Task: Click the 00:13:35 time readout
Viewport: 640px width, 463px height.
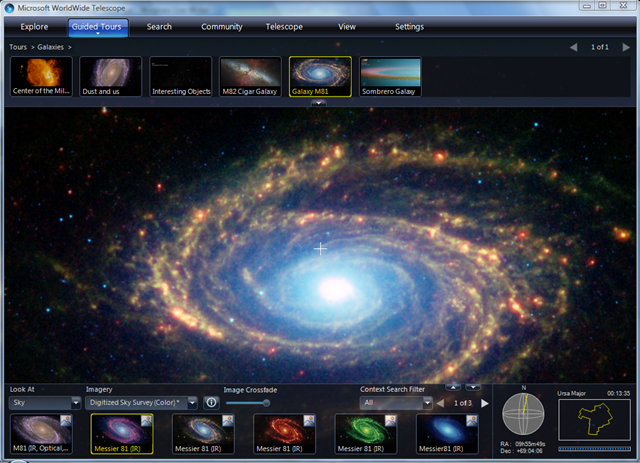Action: point(618,393)
